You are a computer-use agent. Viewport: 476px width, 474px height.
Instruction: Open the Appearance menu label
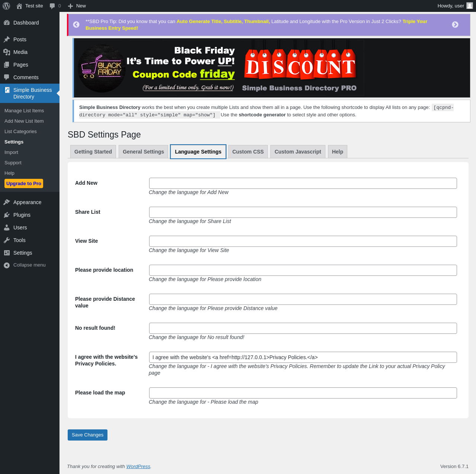tap(28, 202)
